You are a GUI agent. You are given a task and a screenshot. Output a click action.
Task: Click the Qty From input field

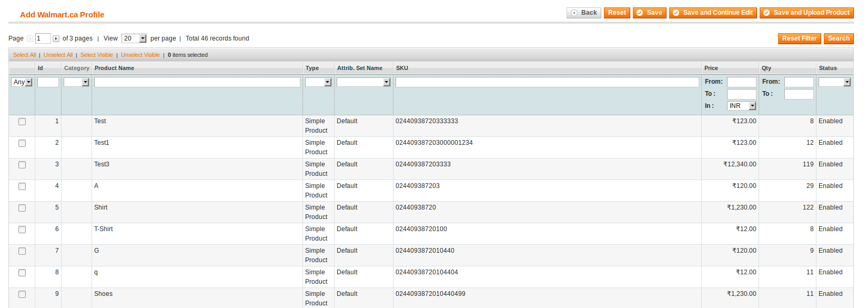pyautogui.click(x=799, y=82)
